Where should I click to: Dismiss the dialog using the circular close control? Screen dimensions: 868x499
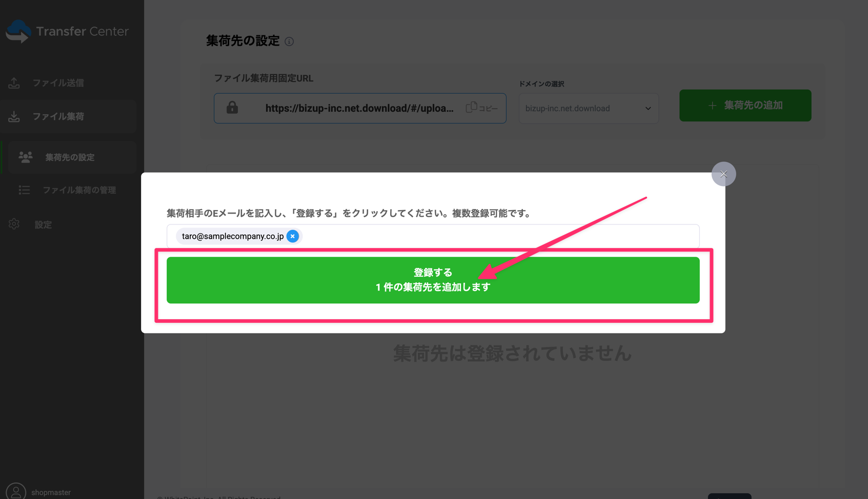tap(723, 174)
